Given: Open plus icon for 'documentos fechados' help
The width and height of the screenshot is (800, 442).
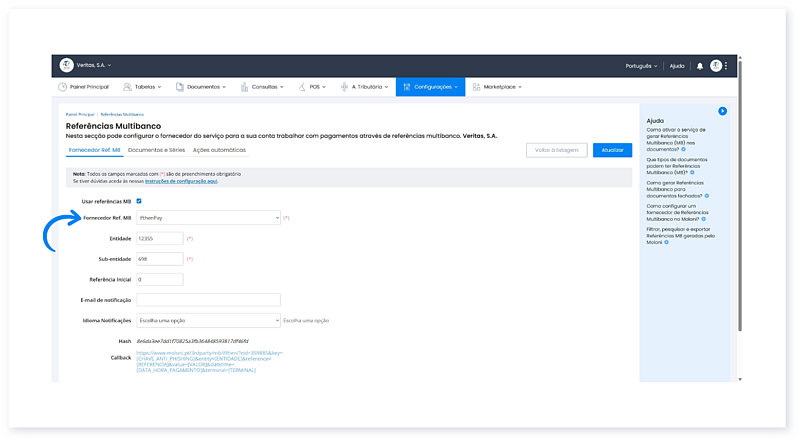Looking at the screenshot, I should [x=707, y=195].
